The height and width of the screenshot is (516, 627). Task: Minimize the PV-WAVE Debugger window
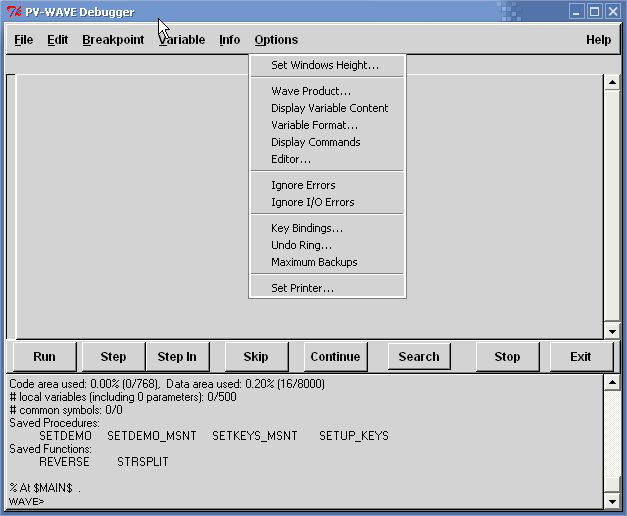click(x=576, y=12)
